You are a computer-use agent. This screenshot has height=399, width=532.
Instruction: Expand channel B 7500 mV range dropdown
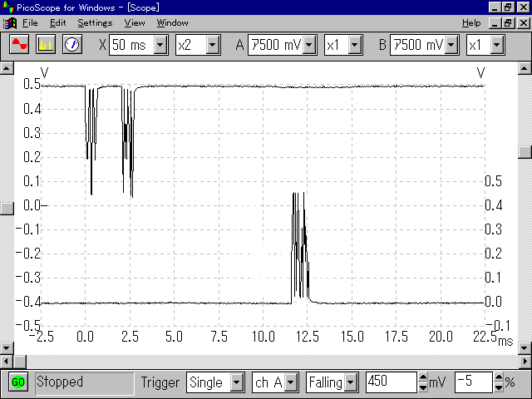[x=451, y=45]
